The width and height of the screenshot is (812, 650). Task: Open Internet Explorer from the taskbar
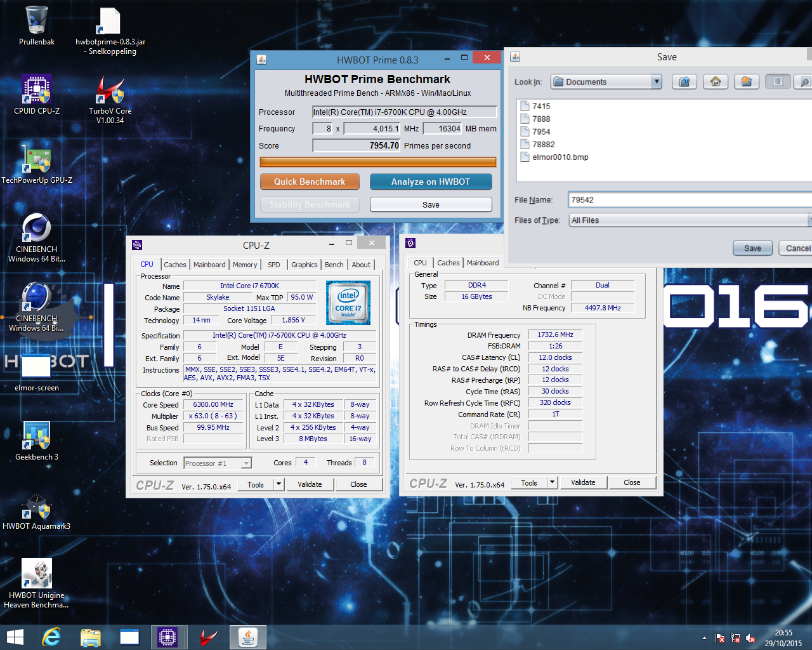tap(51, 637)
